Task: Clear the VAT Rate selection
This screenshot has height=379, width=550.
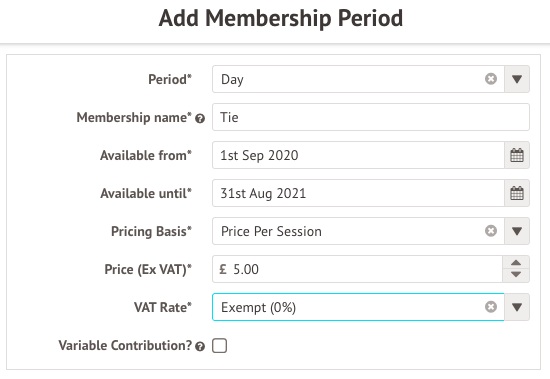Action: (491, 307)
